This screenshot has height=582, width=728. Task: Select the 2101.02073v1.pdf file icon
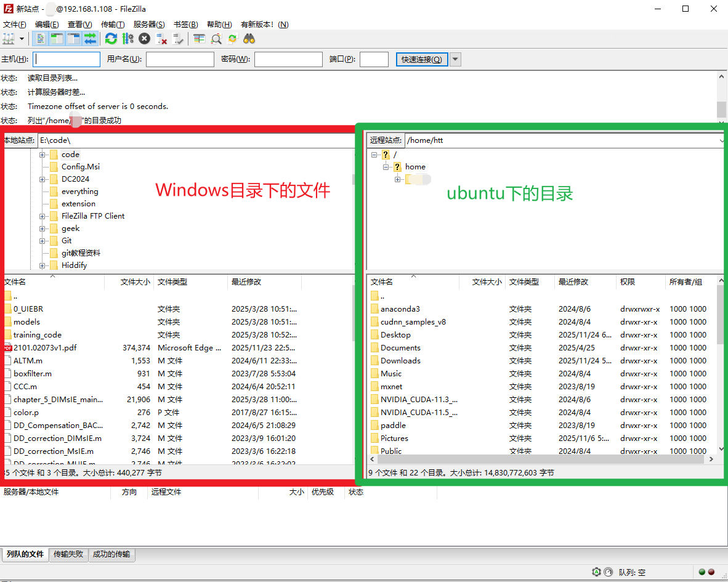[x=8, y=347]
